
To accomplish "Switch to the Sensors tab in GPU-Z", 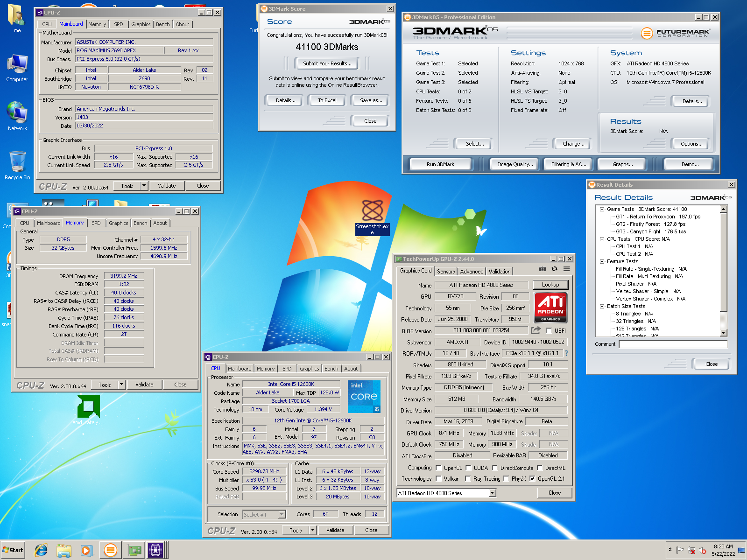I will (x=446, y=272).
